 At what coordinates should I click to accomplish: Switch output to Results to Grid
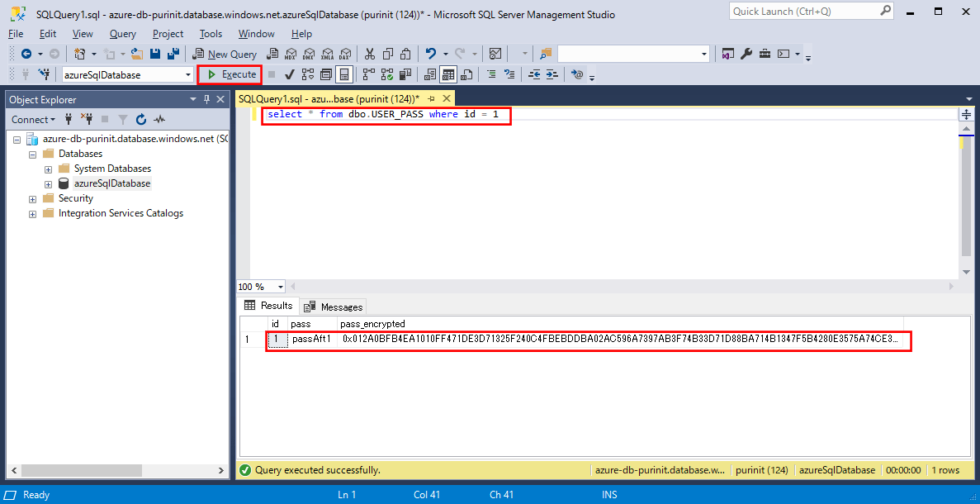point(447,74)
